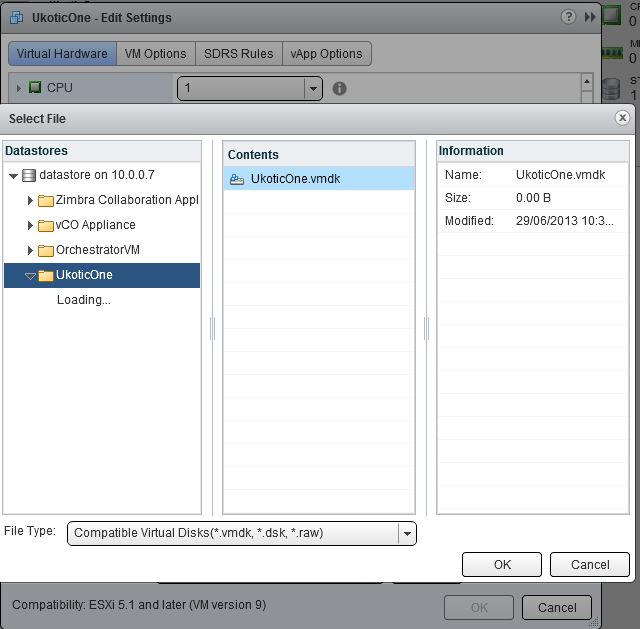Open the CPU count dropdown
The image size is (640, 629).
(313, 88)
